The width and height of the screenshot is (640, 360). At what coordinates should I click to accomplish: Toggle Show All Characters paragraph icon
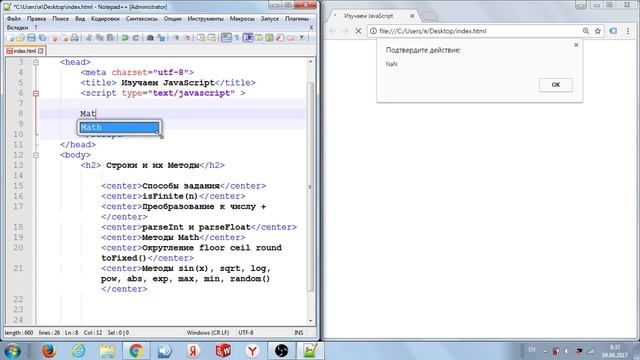click(x=237, y=38)
